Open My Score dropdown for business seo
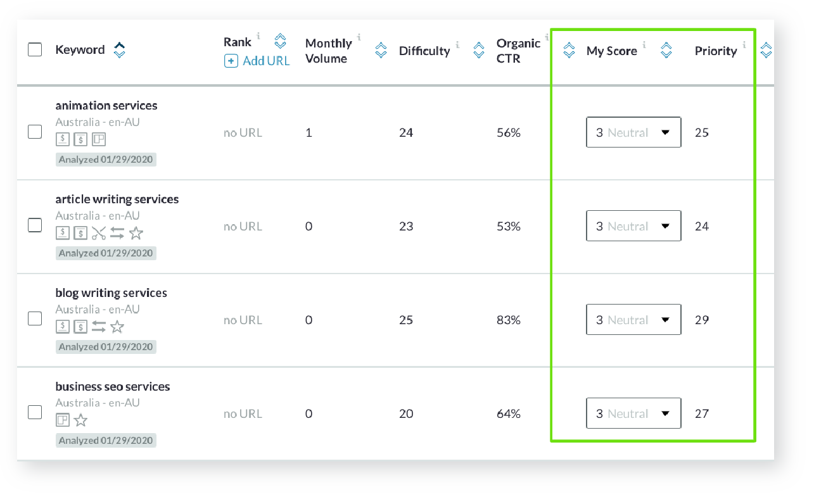The height and width of the screenshot is (504, 814). click(633, 413)
